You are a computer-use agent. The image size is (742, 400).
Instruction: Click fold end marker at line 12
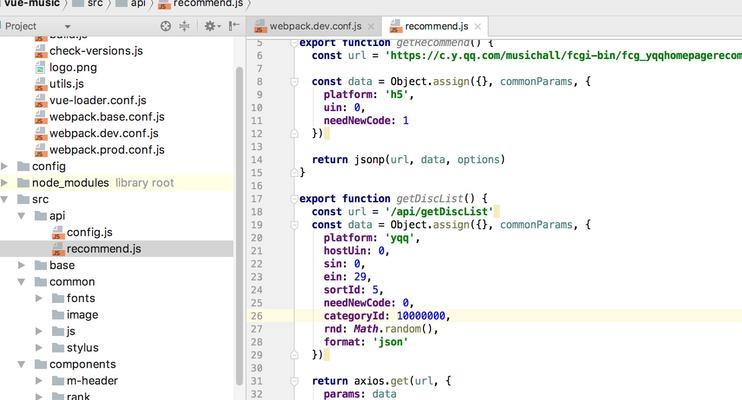coord(294,134)
